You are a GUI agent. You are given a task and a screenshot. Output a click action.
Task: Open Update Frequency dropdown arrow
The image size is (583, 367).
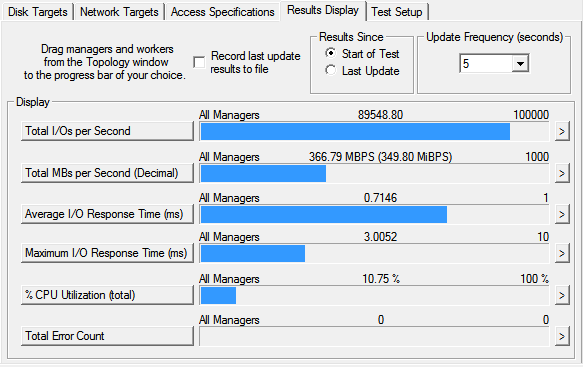coord(520,64)
